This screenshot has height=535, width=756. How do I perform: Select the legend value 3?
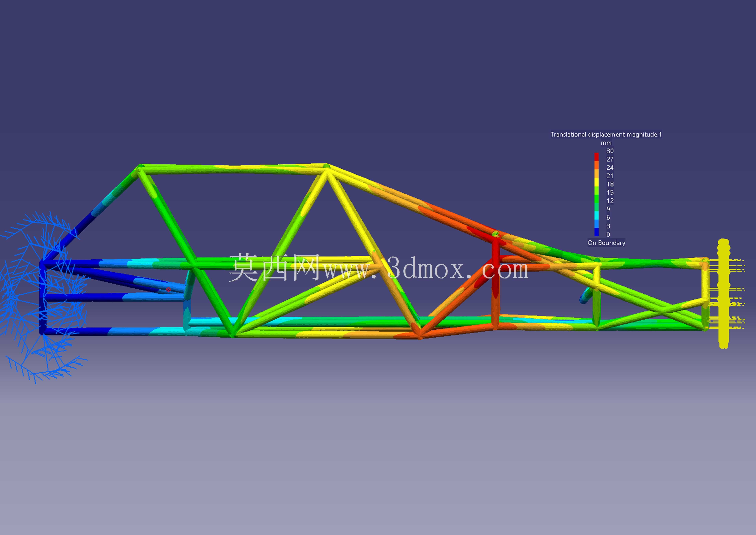click(608, 226)
